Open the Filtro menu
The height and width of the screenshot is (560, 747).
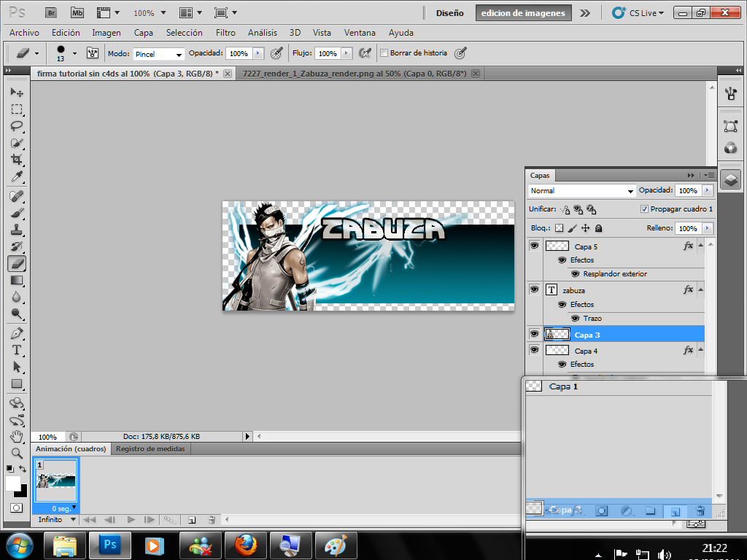(x=225, y=33)
